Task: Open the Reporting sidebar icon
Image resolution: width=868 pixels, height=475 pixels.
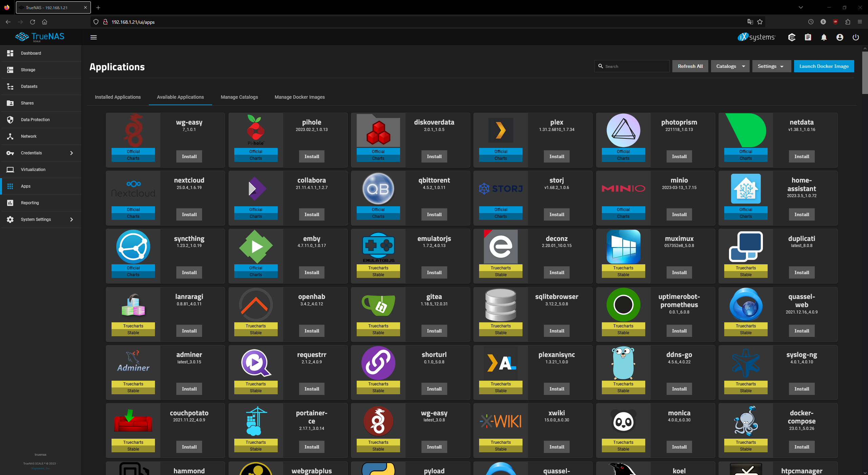Action: pyautogui.click(x=10, y=203)
